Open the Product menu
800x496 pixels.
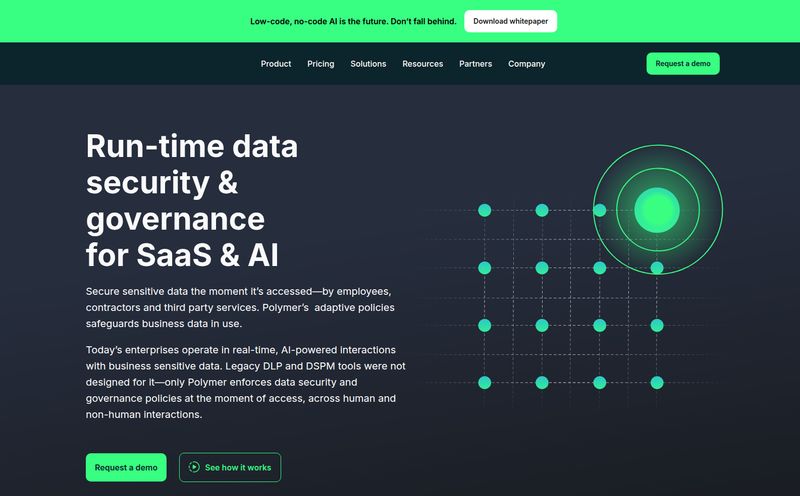click(x=276, y=64)
